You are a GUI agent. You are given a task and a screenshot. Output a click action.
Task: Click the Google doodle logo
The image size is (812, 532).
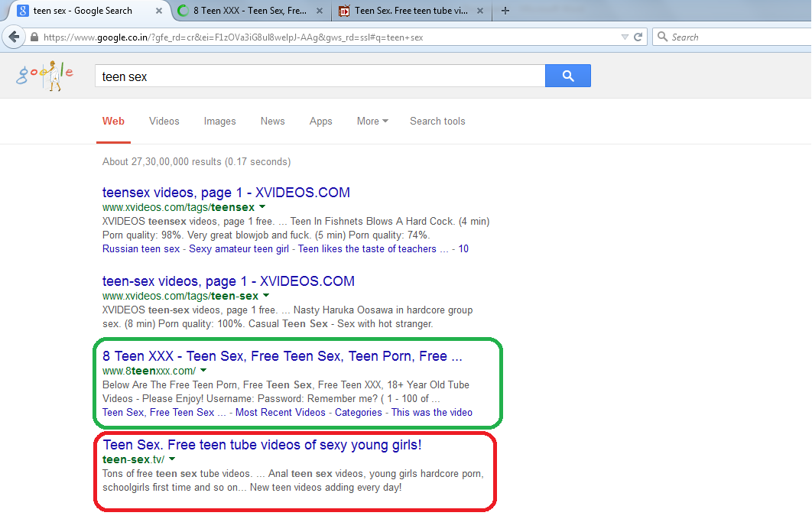click(45, 76)
